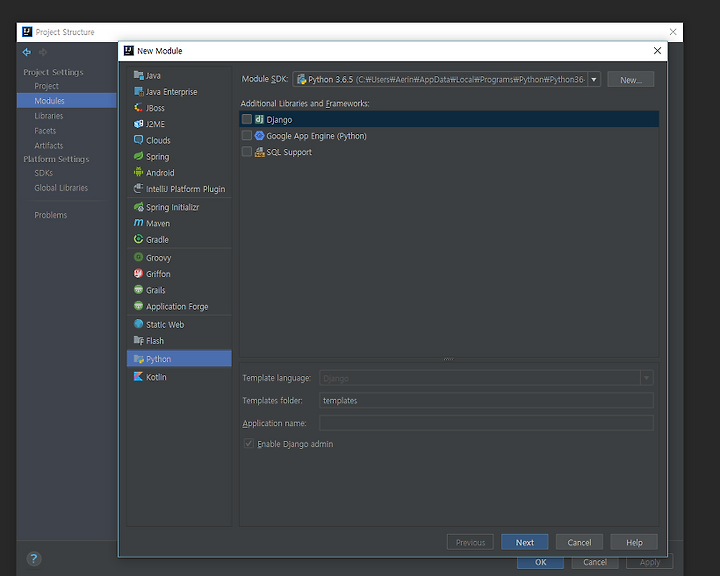The image size is (720, 576).
Task: Select the Python module type icon
Action: point(138,359)
